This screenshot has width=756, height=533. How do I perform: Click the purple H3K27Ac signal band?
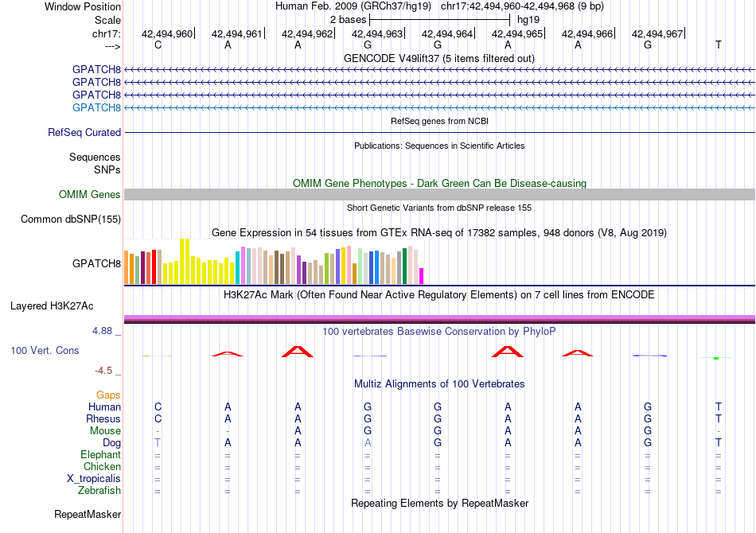pos(439,317)
